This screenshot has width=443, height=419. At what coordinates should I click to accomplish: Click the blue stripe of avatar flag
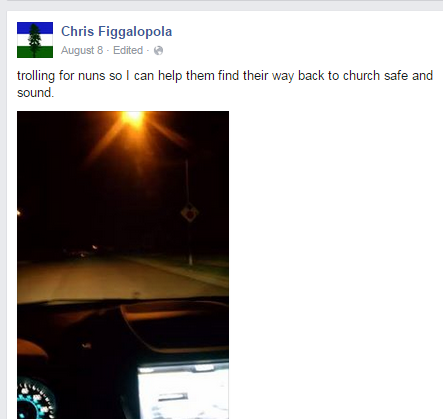tap(35, 28)
